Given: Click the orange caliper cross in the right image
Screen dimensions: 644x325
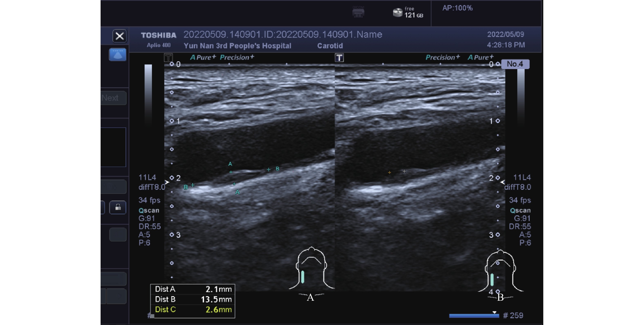Looking at the screenshot, I should (x=389, y=172).
